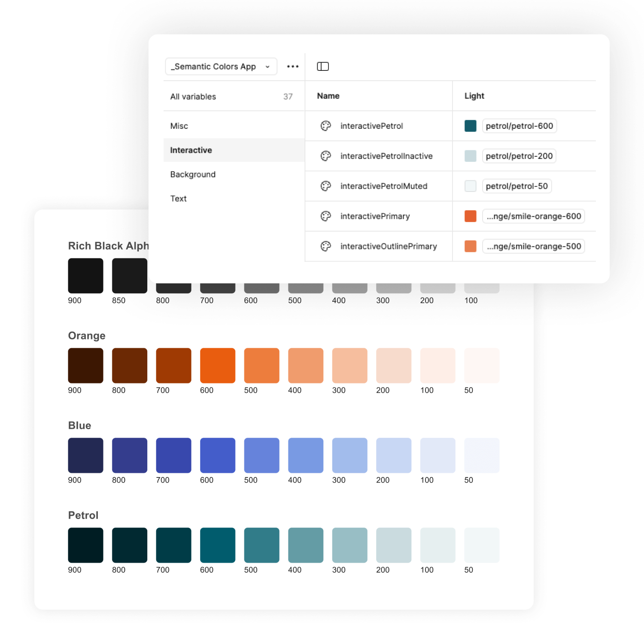Click the petrol/petrol-600 alias pill
644x644 pixels.
tap(519, 126)
